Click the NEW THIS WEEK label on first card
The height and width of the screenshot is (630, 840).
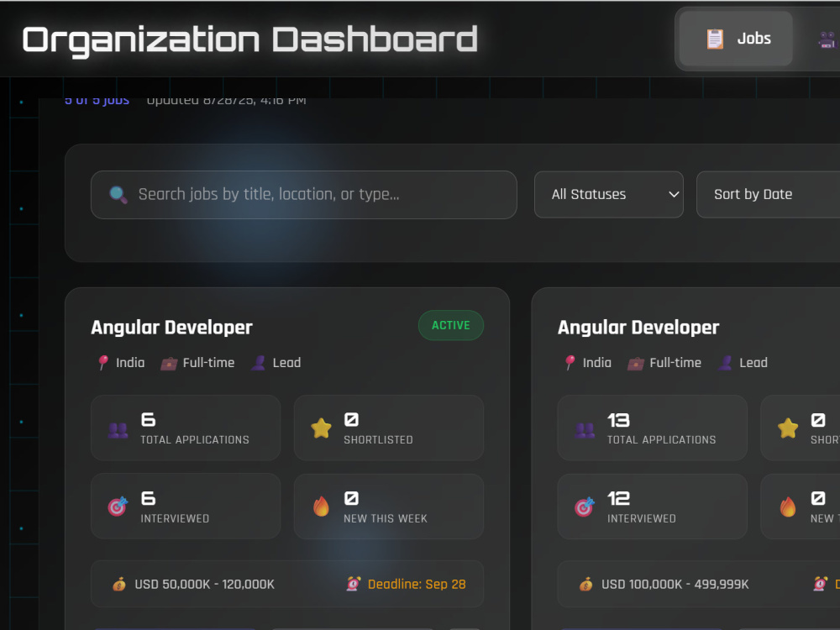coord(386,518)
